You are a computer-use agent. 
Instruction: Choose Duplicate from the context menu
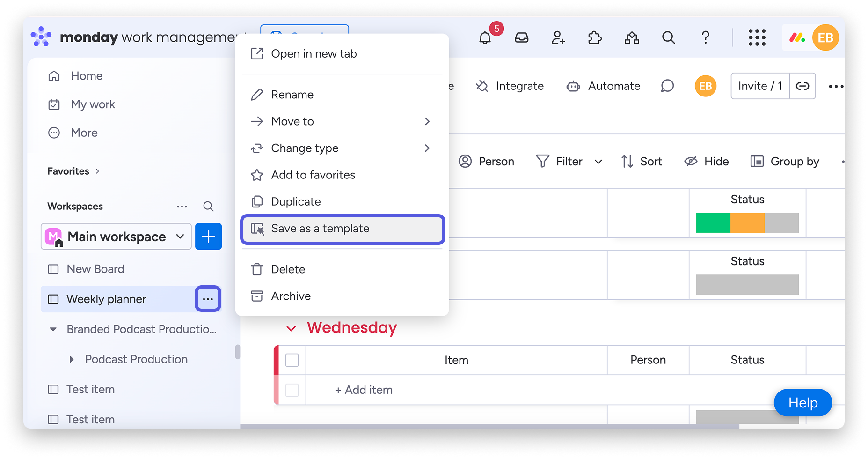[296, 202]
